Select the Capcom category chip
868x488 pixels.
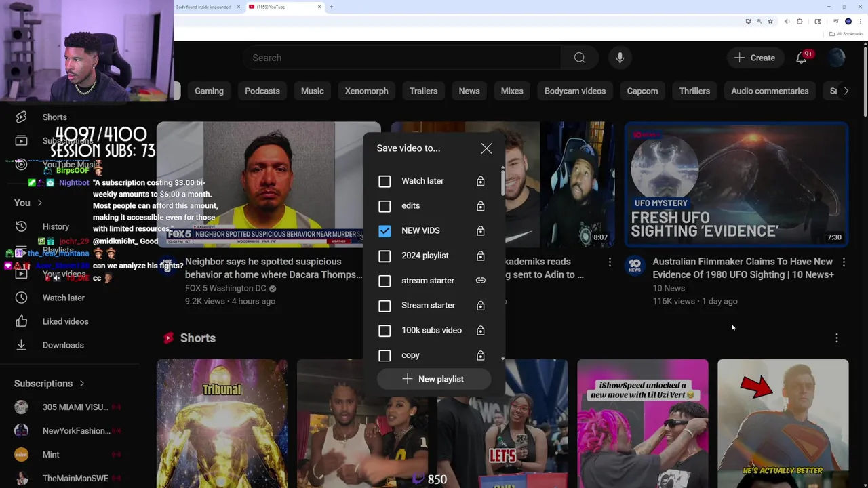pos(642,91)
